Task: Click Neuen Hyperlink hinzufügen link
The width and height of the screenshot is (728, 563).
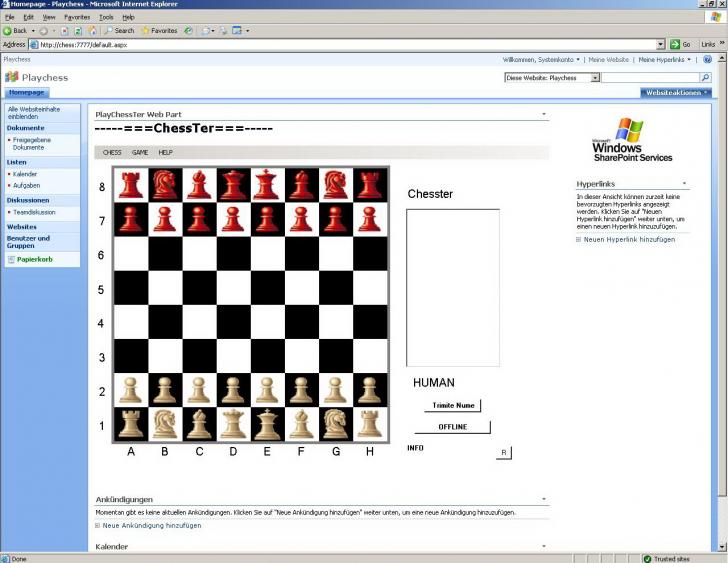Action: 629,239
